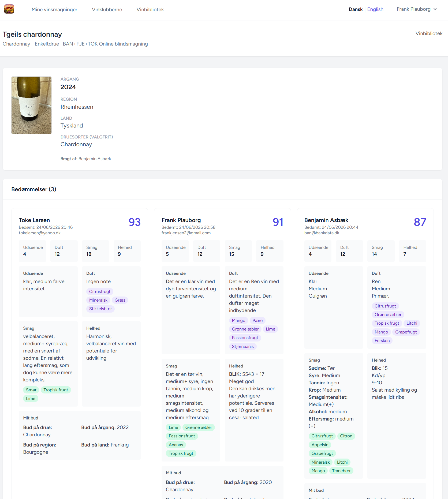The height and width of the screenshot is (499, 448).
Task: Click Fersken aroma tag
Action: point(382,341)
